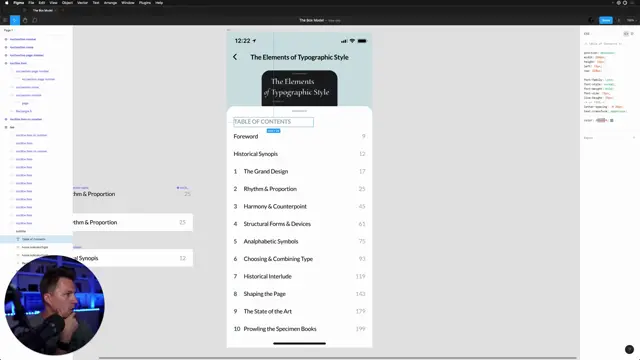Click the signal bars icon in phone status bar
The height and width of the screenshot is (360, 640).
[x=344, y=41]
